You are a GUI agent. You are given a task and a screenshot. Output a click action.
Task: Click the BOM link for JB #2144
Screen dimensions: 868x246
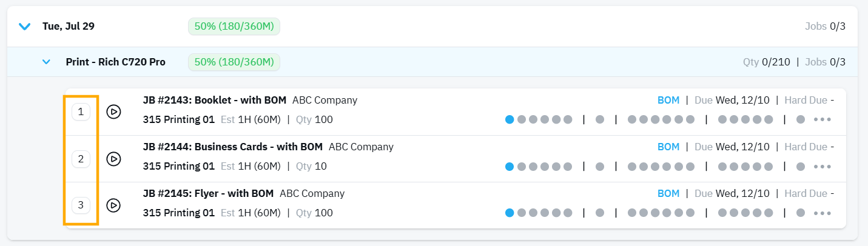pos(668,147)
